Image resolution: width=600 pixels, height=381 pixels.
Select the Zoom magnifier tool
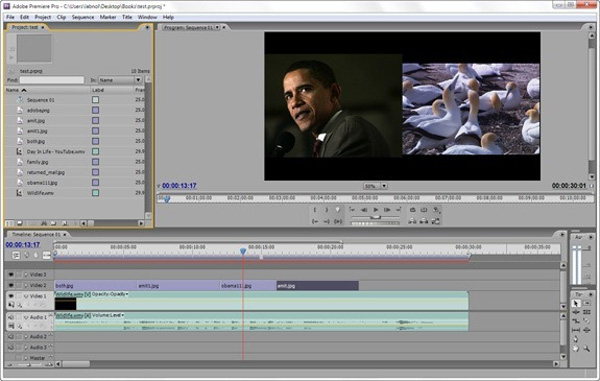[586, 348]
